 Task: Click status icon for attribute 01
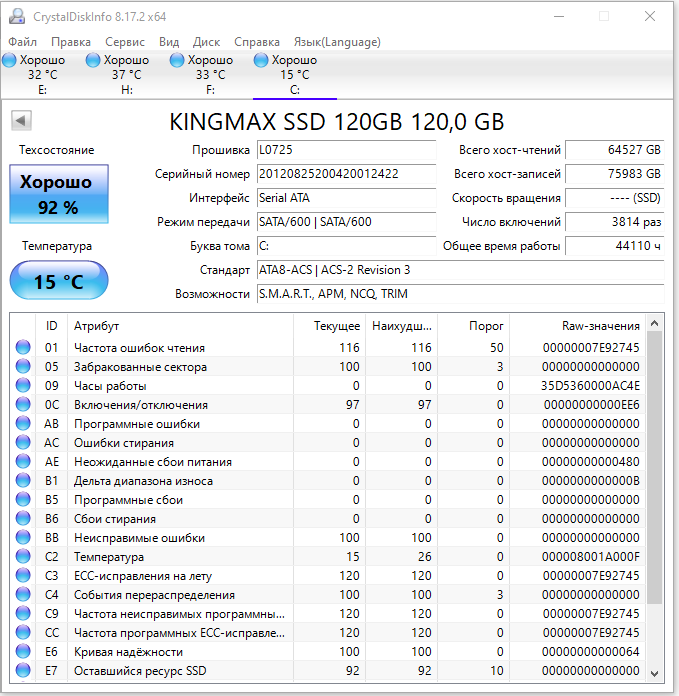point(23,347)
